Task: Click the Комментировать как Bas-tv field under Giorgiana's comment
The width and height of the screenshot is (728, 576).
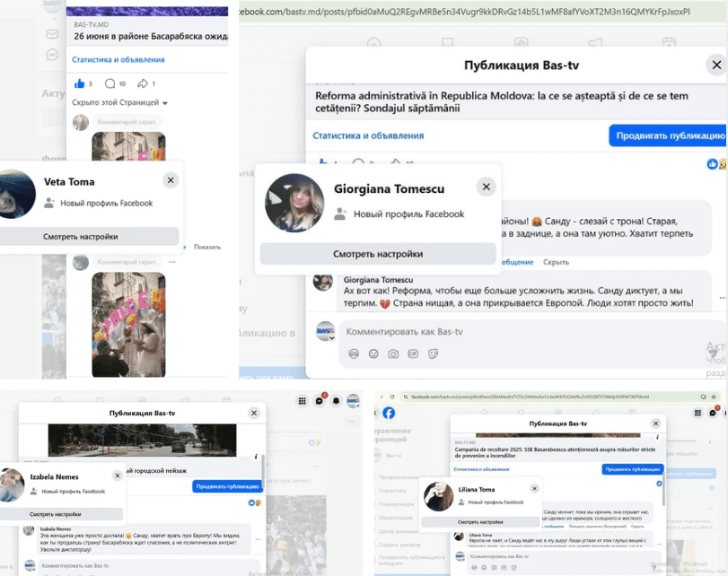Action: click(530, 332)
